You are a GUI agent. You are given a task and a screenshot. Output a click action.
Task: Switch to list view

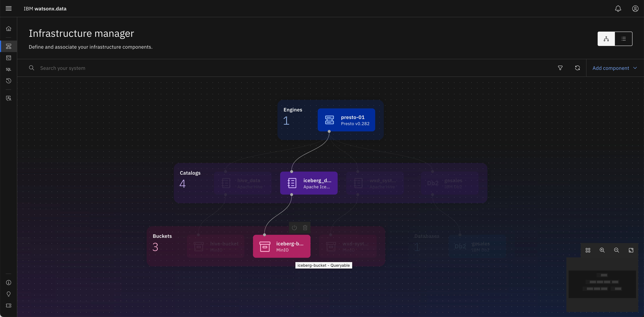pos(624,39)
